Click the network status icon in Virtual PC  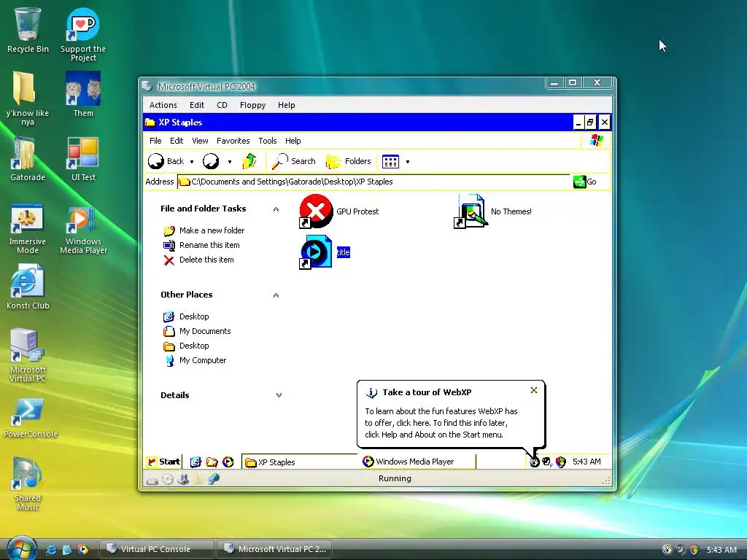tap(214, 478)
